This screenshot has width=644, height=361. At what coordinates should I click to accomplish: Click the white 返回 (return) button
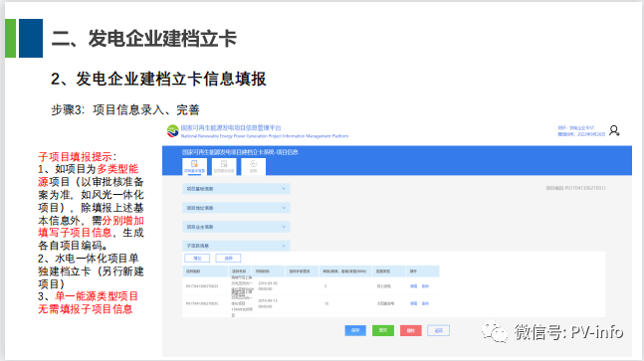click(439, 330)
